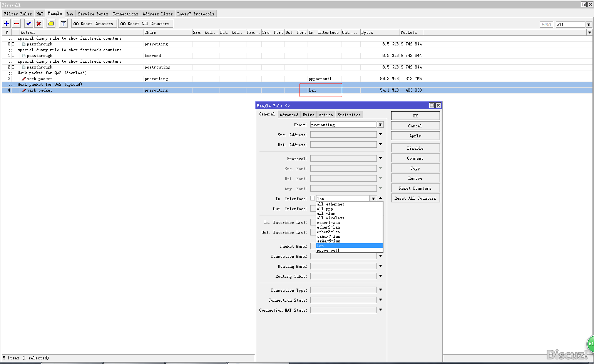Open Service Ports tab
The image size is (594, 364).
tap(93, 14)
